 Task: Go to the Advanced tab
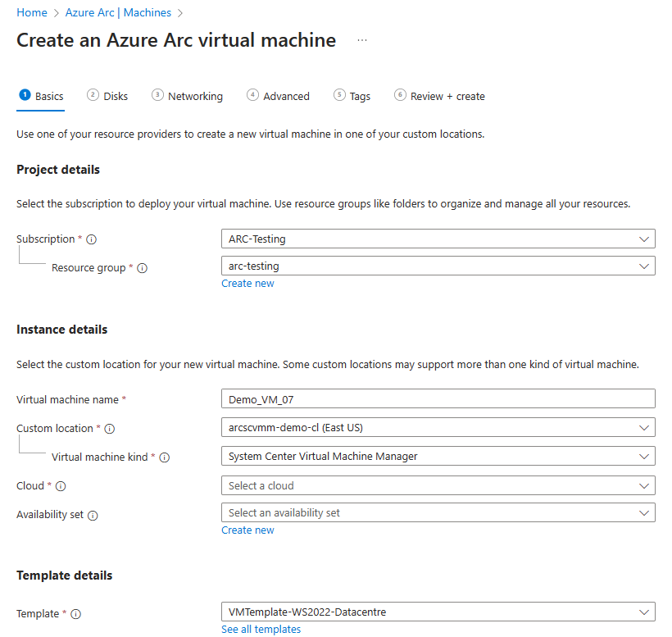(x=278, y=96)
